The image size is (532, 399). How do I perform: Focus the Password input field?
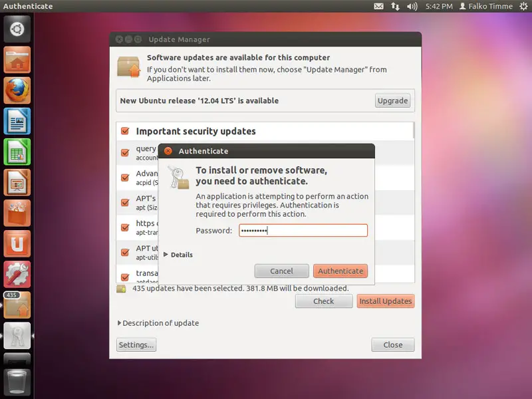pos(303,230)
